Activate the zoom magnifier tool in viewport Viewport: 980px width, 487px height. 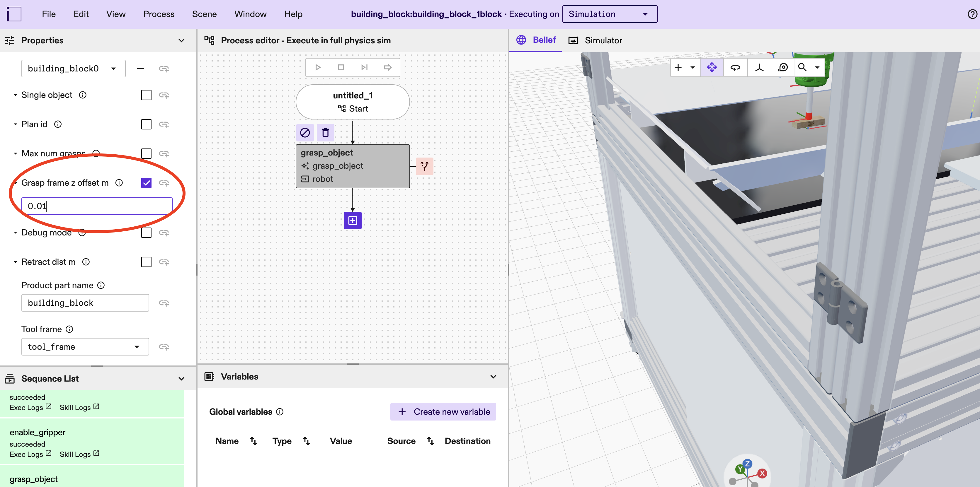(803, 67)
